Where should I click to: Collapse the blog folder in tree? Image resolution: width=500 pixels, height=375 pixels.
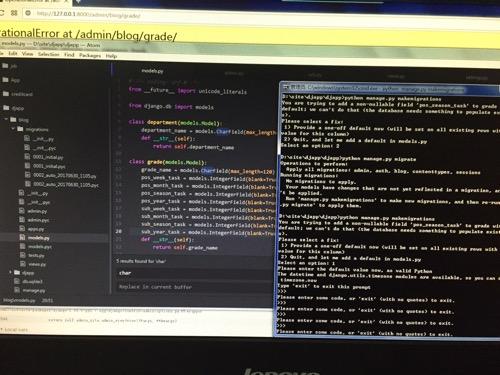(x=6, y=119)
